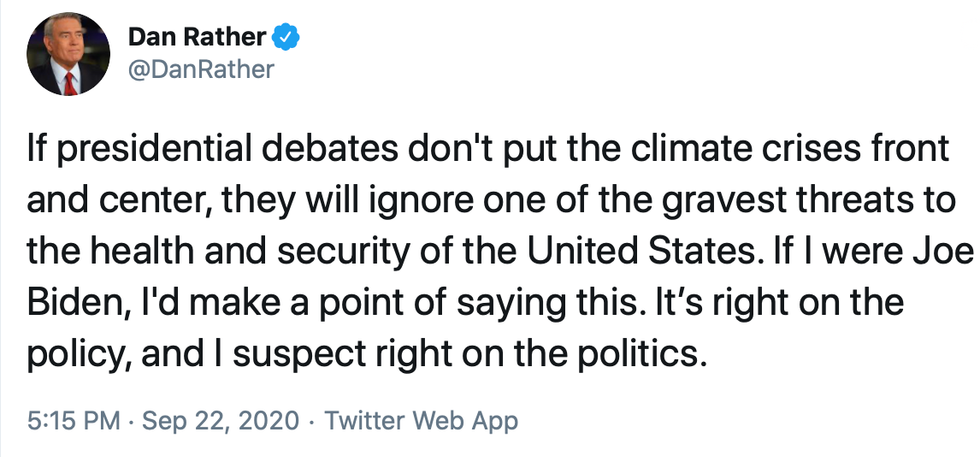Image resolution: width=980 pixels, height=457 pixels.
Task: Click the word "Biden" in the tweet
Action: 62,302
